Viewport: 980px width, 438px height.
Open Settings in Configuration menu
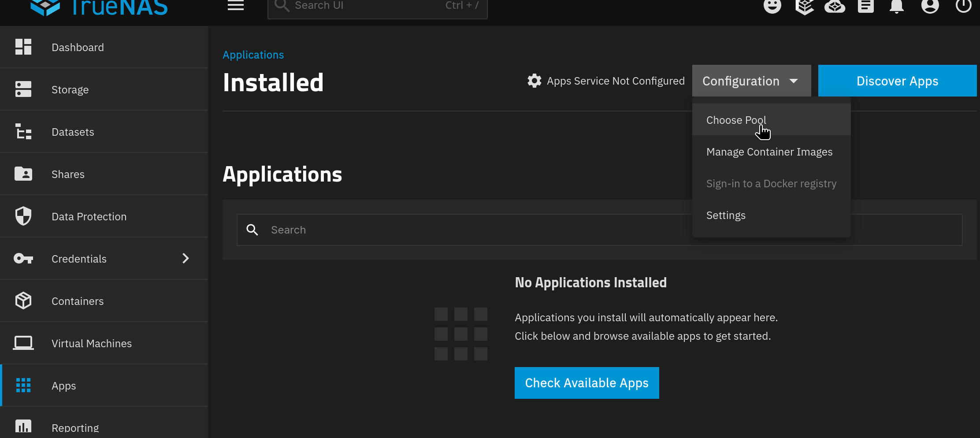pyautogui.click(x=772, y=215)
